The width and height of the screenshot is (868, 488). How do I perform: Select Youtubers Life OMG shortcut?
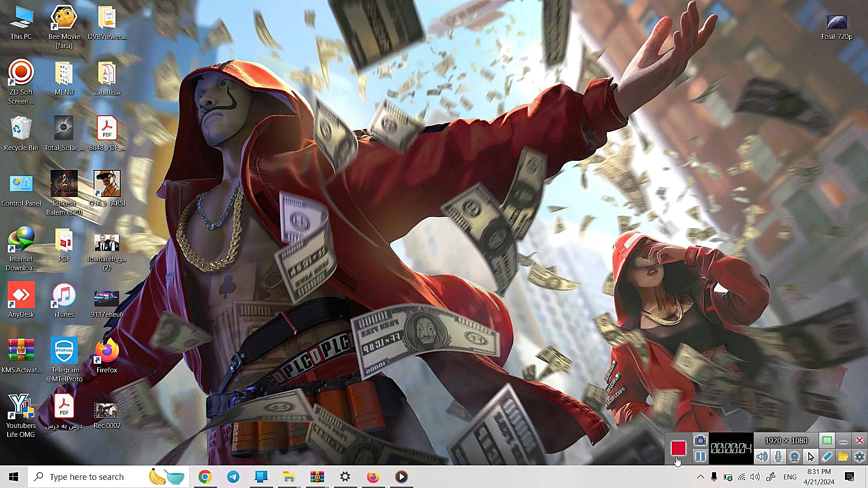pyautogui.click(x=21, y=415)
